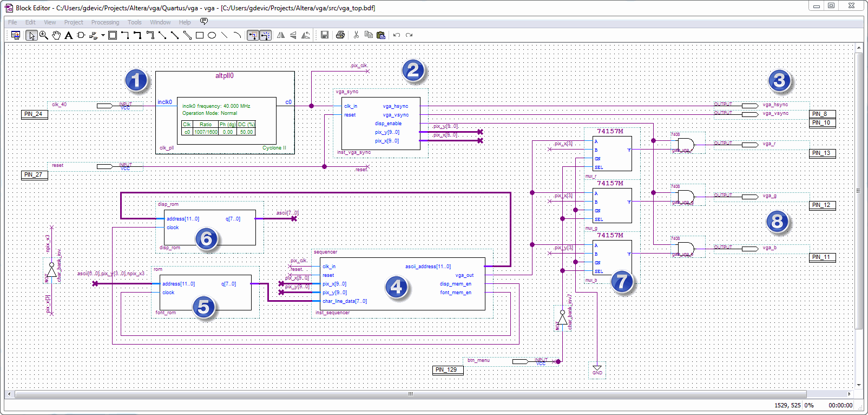This screenshot has width=868, height=415.
Task: Click the horizontal scrollbar thumb
Action: point(411,394)
